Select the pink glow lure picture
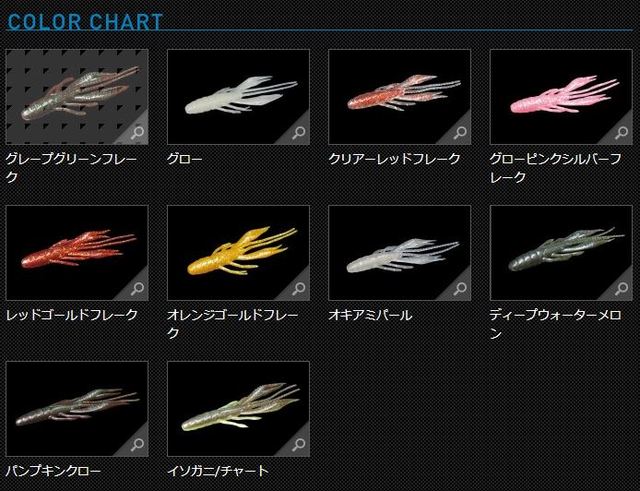 [561, 97]
